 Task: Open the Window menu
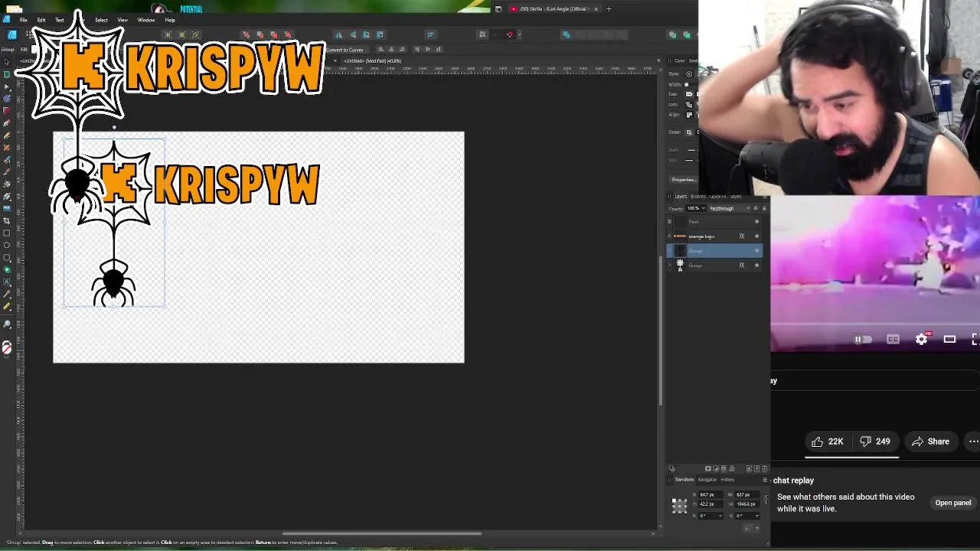point(146,20)
